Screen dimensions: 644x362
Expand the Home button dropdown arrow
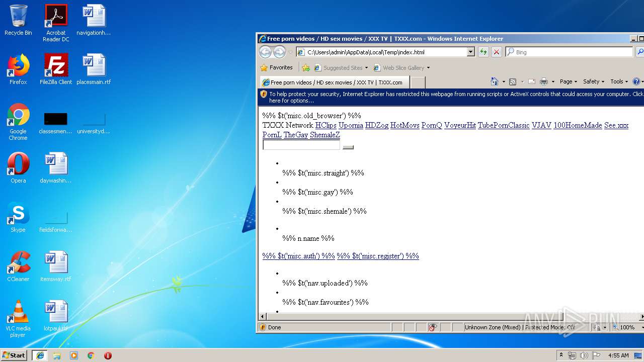[x=503, y=81]
